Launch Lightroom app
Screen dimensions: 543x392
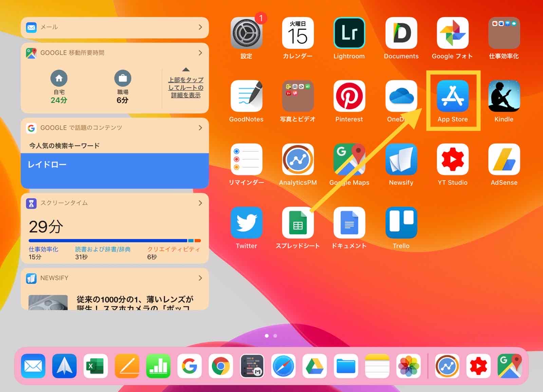pyautogui.click(x=349, y=33)
